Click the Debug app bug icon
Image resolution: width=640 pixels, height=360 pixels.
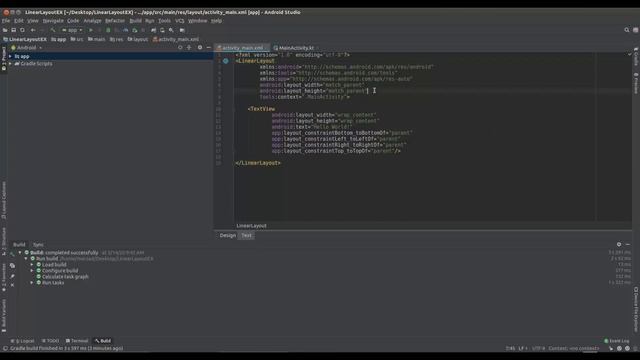tap(108, 30)
